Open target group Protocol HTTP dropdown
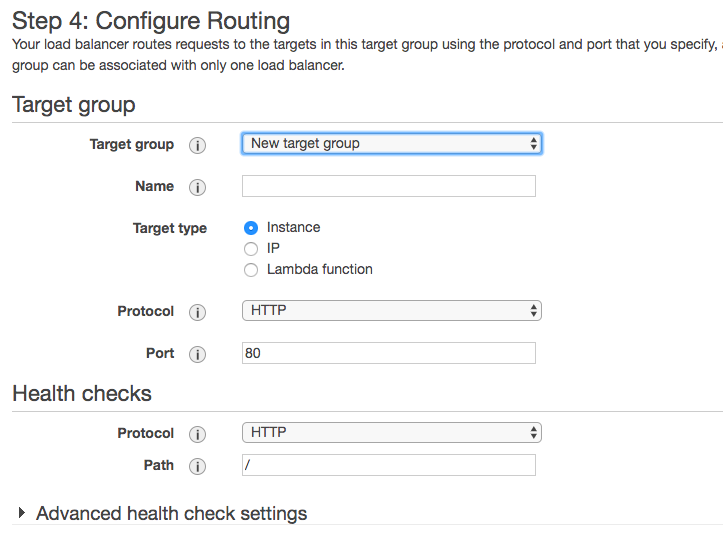 (391, 311)
